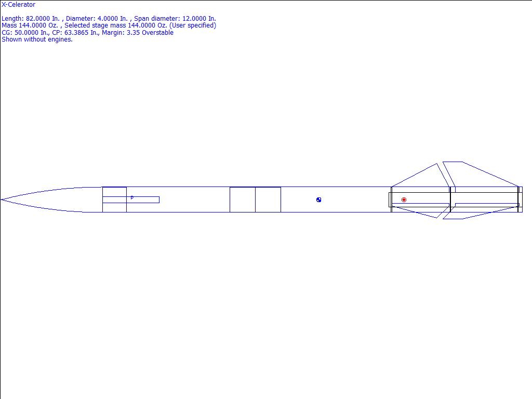532x399 pixels.
Task: Click the left half of the tube coupler
Action: (242, 199)
